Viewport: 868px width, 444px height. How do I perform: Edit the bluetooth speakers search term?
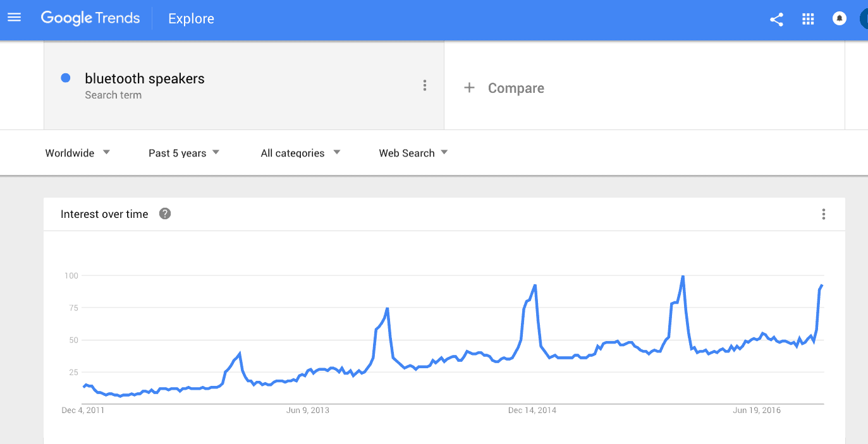click(145, 79)
